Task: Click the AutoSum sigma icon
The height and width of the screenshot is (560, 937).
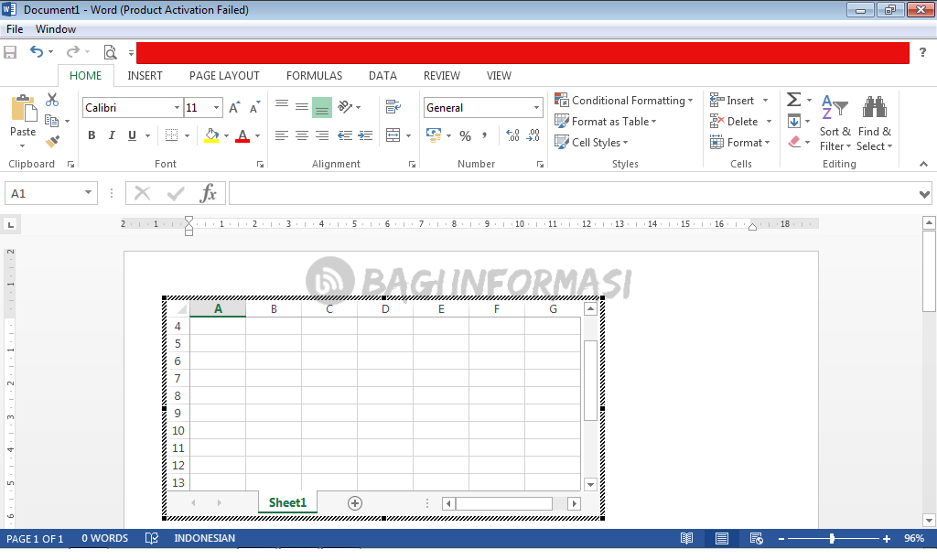Action: coord(793,99)
